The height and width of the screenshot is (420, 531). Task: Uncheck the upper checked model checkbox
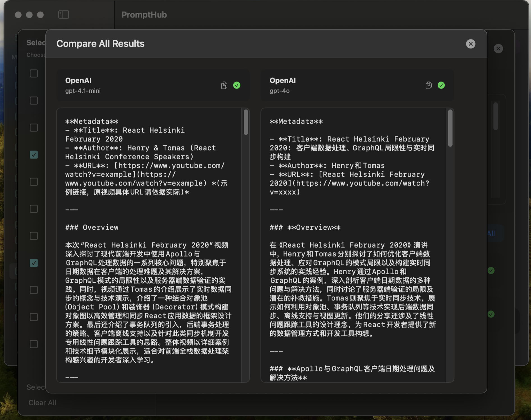point(34,155)
